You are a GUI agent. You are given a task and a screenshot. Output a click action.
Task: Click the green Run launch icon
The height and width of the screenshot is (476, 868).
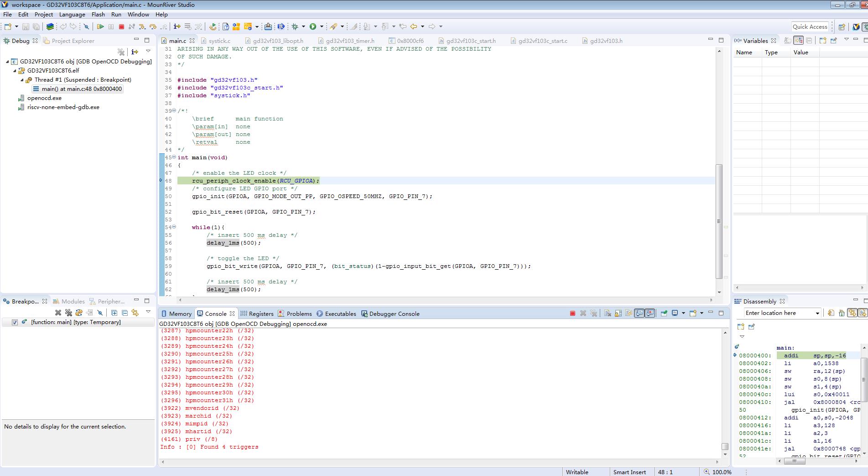pos(313,26)
